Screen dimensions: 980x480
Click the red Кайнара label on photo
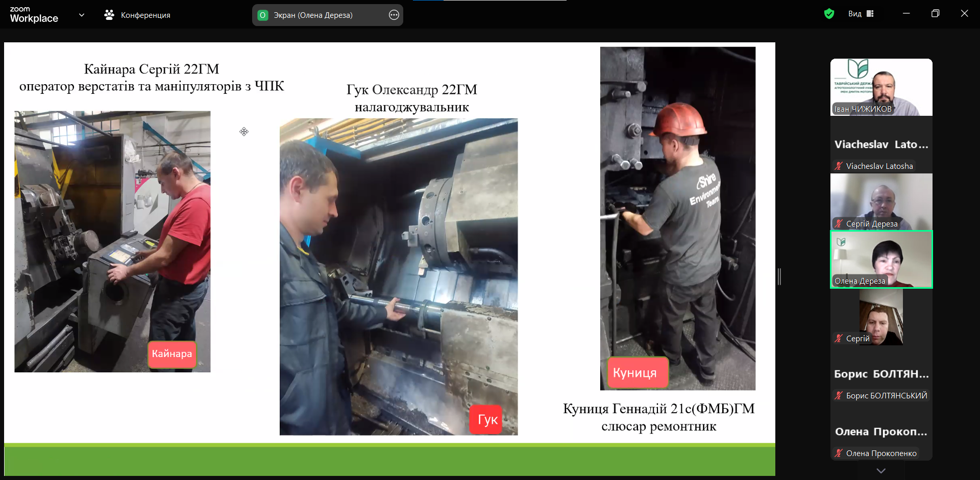point(172,354)
